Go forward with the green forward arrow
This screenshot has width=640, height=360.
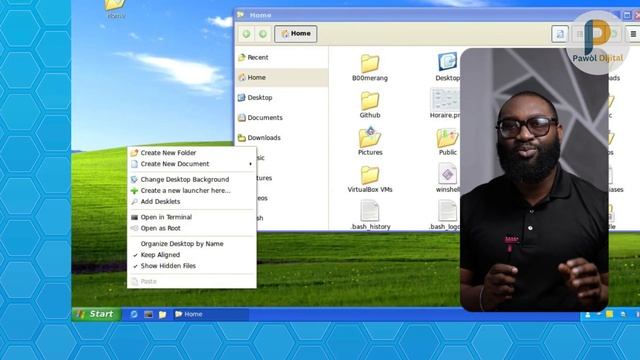pos(263,34)
